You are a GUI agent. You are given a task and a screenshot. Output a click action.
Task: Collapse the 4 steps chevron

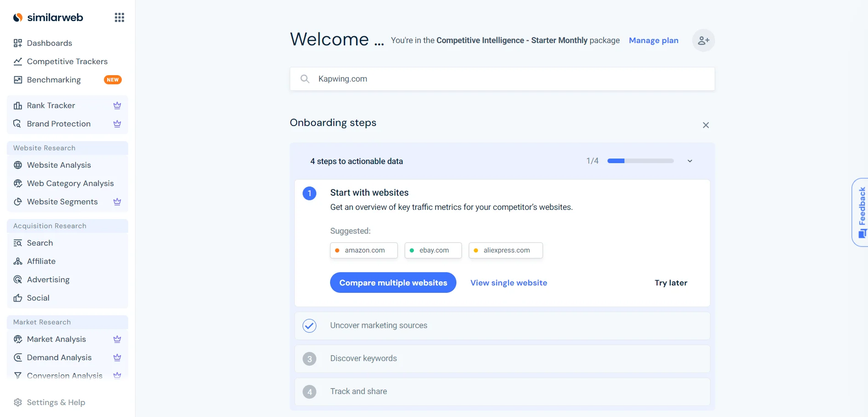point(690,161)
